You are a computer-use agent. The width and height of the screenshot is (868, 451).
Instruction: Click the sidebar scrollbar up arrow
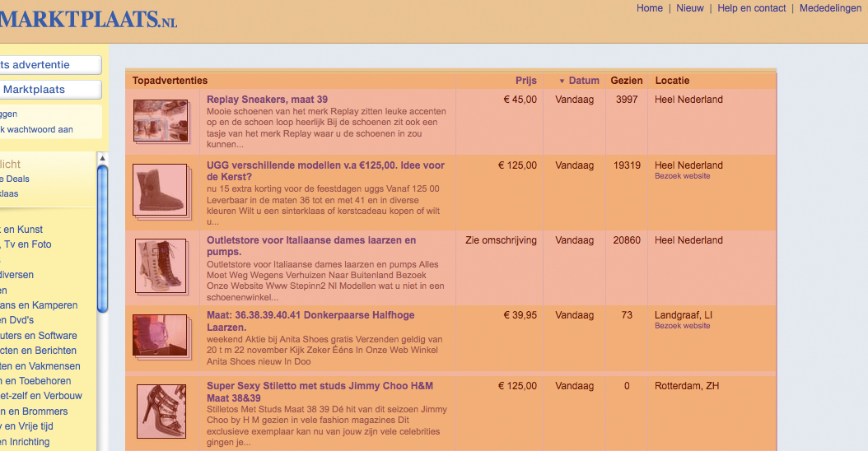pyautogui.click(x=102, y=158)
